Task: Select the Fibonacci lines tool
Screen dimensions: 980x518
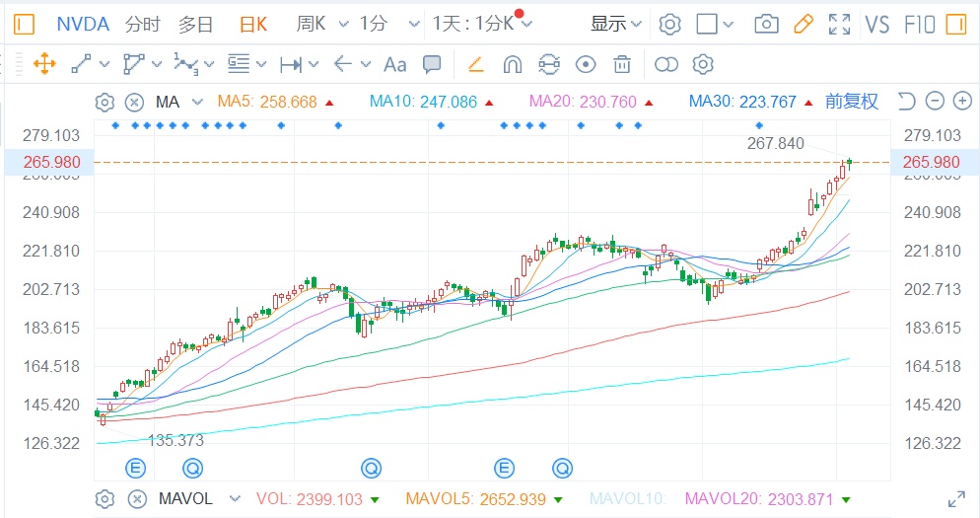Action: 239,64
